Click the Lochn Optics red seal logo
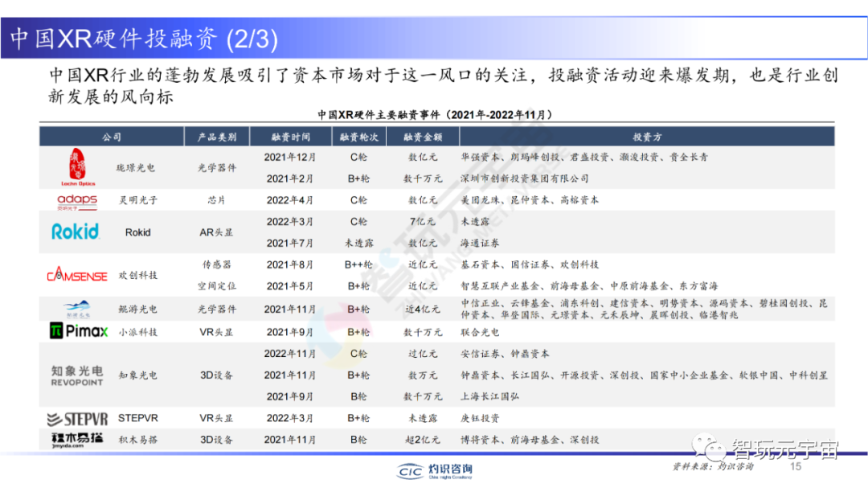Image resolution: width=868 pixels, height=488 pixels. pos(78,166)
